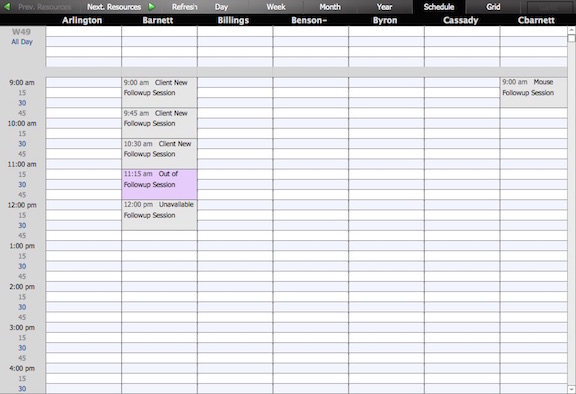Click the 11:00 am time label

coord(22,164)
